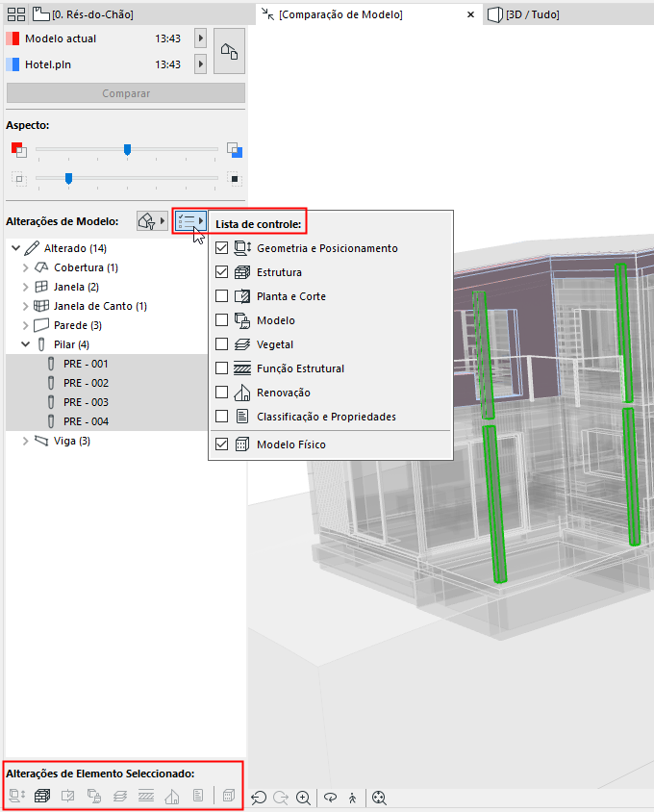The height and width of the screenshot is (812, 654).
Task: Select the PRE - 004 column item
Action: tap(106, 421)
